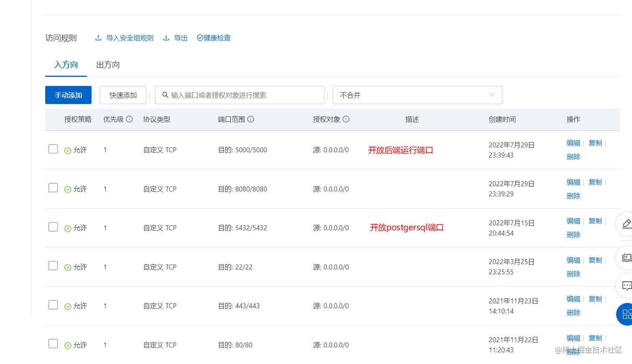Click the 手动添加 button
Image resolution: width=632 pixels, height=364 pixels.
click(x=68, y=95)
